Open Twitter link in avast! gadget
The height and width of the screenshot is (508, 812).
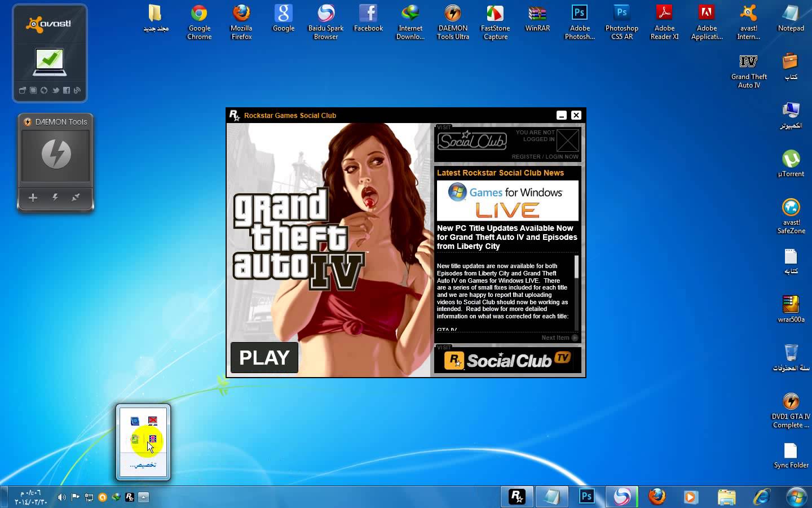coord(55,90)
